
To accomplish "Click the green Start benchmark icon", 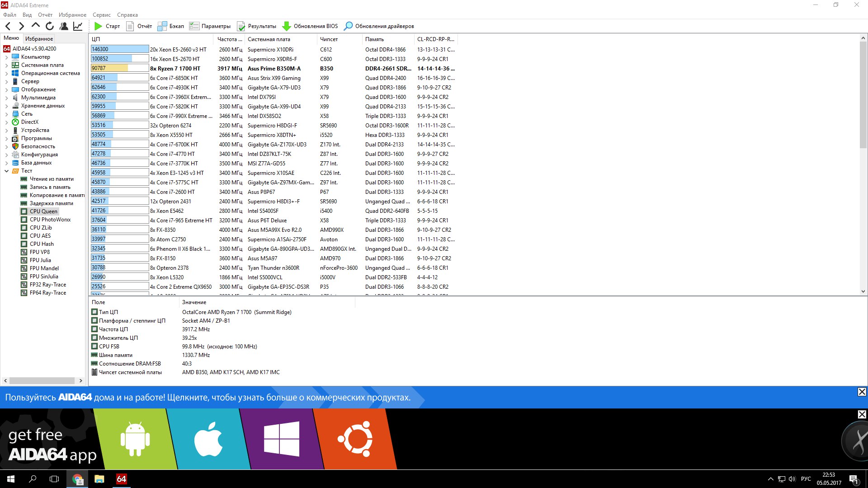I will point(98,26).
